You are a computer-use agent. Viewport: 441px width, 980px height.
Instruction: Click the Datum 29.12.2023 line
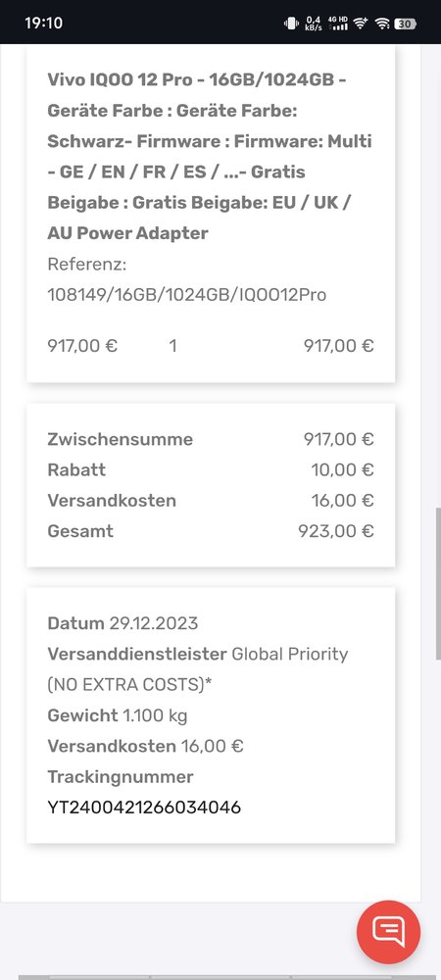(x=122, y=623)
